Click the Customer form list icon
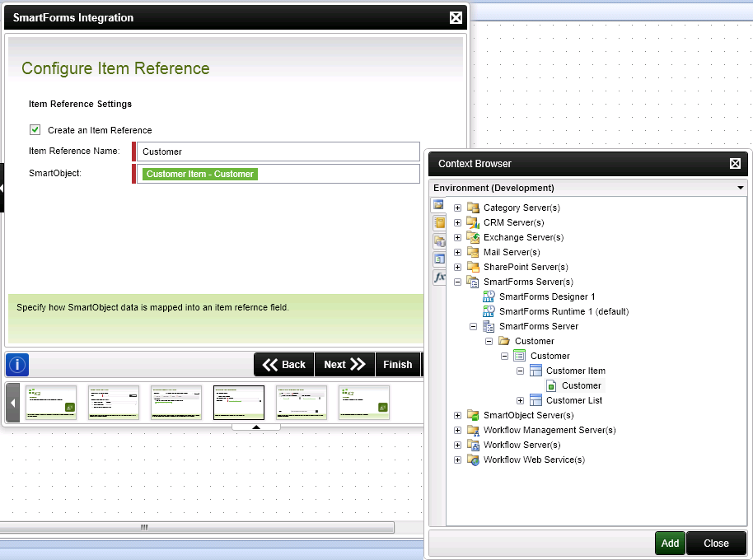 tap(520, 356)
